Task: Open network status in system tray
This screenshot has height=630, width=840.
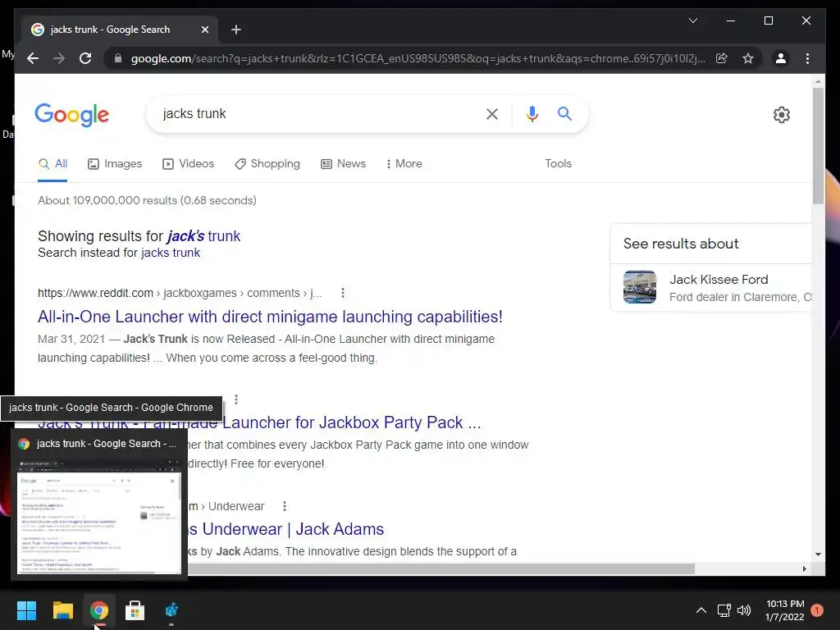Action: click(724, 610)
